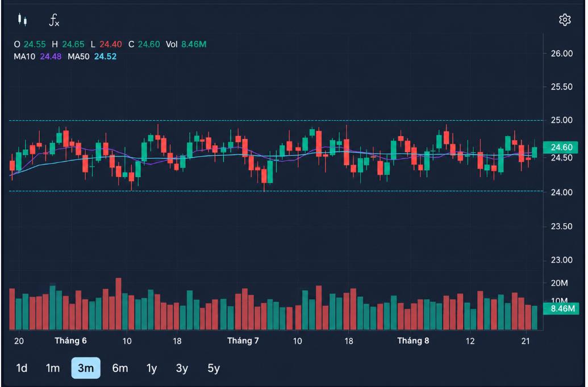Click the close price 24.60 in legend
The image size is (588, 387).
tap(149, 44)
